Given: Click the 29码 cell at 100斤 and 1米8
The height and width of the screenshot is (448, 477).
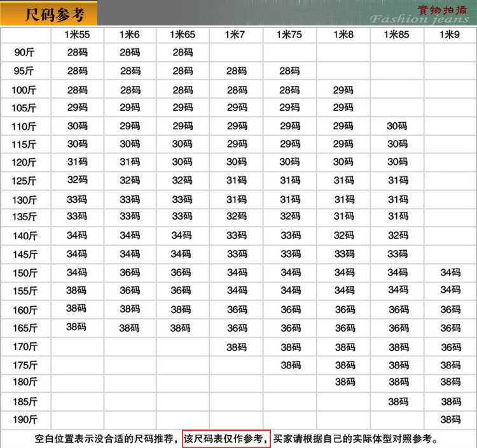Looking at the screenshot, I should coord(343,90).
